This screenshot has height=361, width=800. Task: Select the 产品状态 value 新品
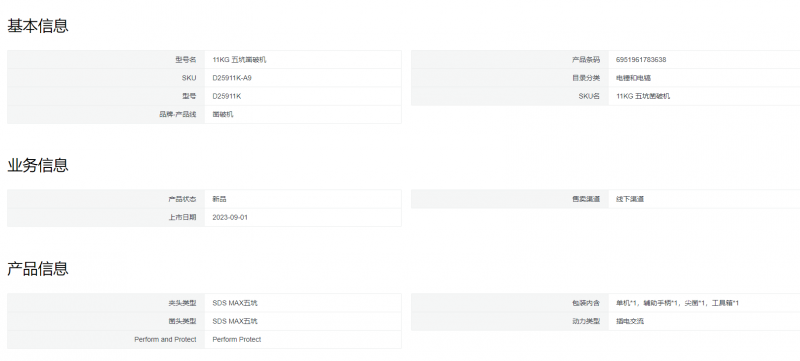[x=219, y=199]
